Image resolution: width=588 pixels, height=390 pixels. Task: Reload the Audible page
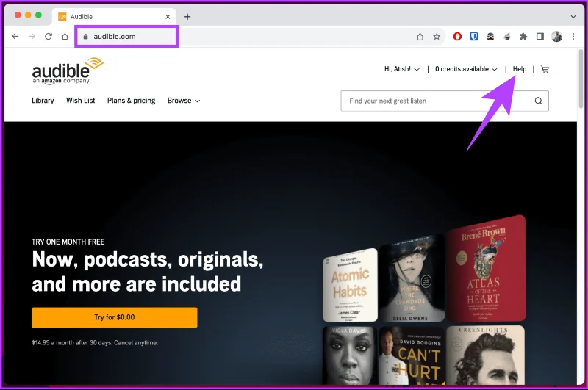[x=49, y=36]
